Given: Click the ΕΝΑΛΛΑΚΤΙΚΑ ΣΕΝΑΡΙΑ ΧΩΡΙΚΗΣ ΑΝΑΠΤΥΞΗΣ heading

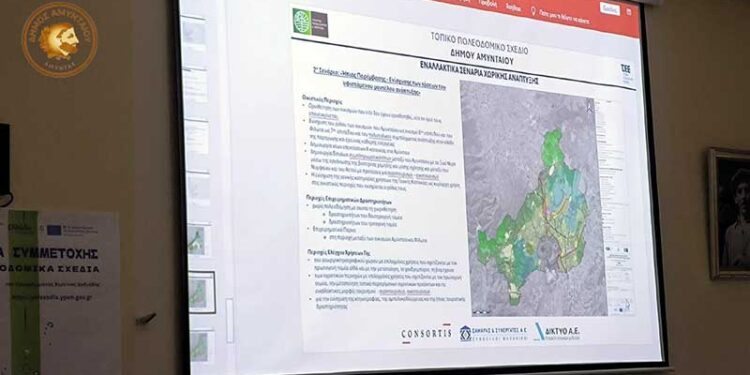Looking at the screenshot, I should click(x=479, y=72).
